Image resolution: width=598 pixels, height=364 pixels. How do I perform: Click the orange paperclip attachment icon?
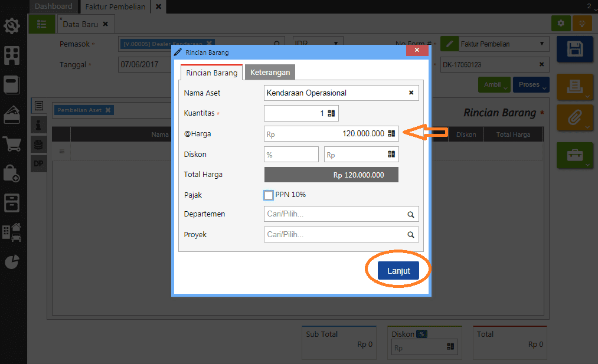coord(574,118)
